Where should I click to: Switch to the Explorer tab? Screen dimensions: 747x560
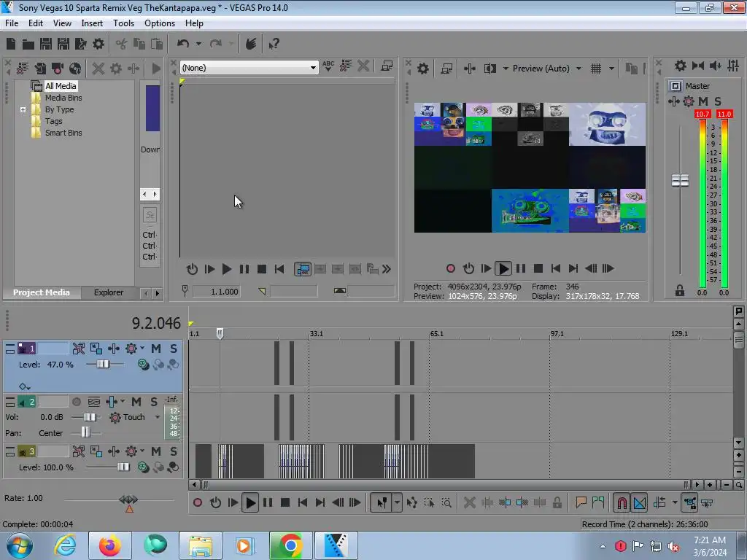pyautogui.click(x=109, y=292)
